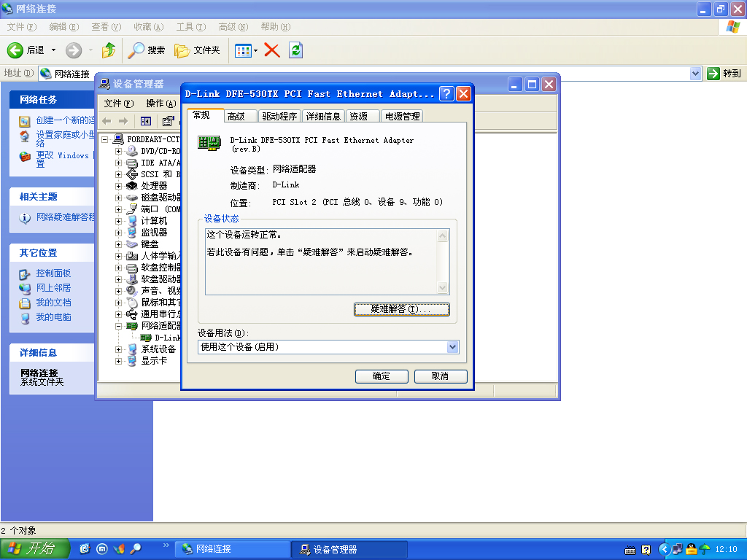Open the 高级 menu in Network Connections
The width and height of the screenshot is (747, 560).
(x=233, y=27)
